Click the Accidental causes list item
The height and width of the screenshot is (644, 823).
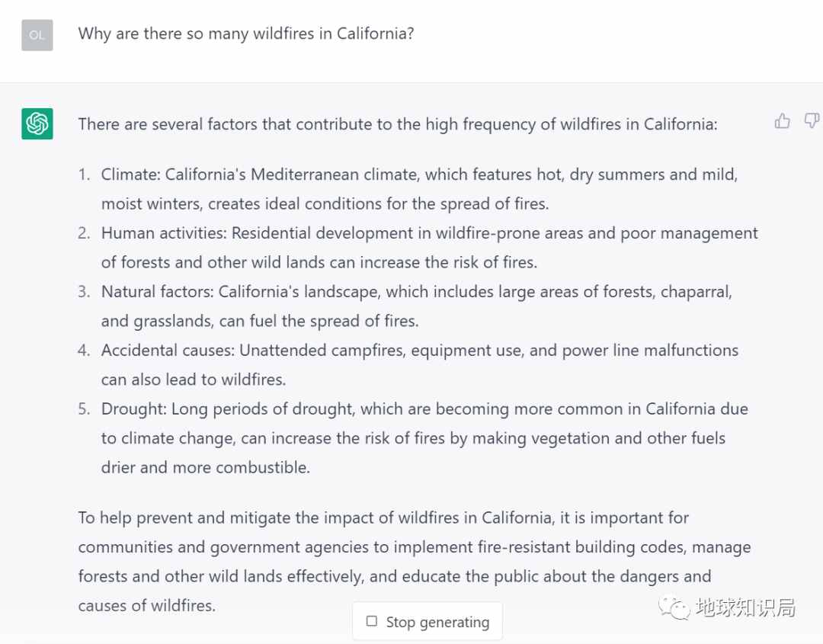point(420,365)
